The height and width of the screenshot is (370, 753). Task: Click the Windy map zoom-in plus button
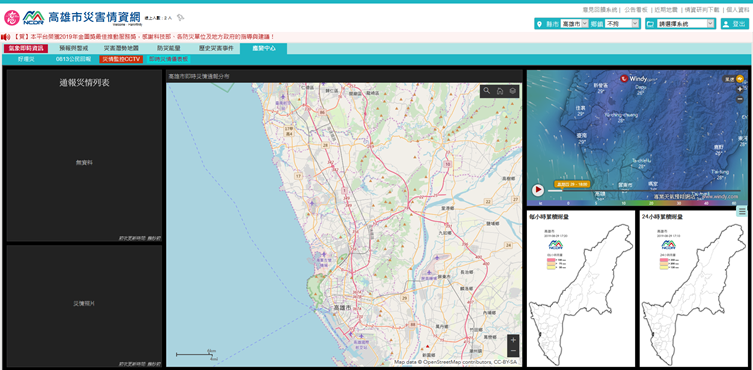[x=740, y=89]
